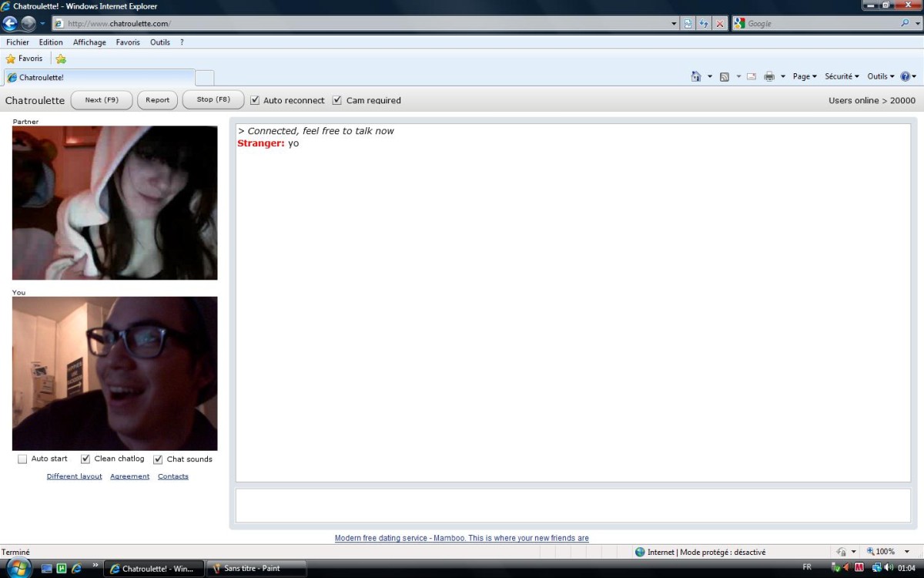This screenshot has width=924, height=578.
Task: Open the ? help menu in menu bar
Action: coord(182,42)
